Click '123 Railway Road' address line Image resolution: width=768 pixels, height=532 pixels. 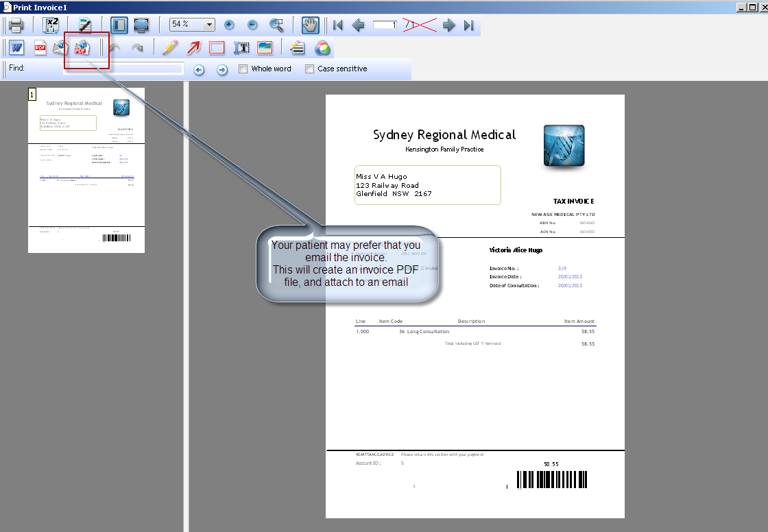[x=387, y=185]
